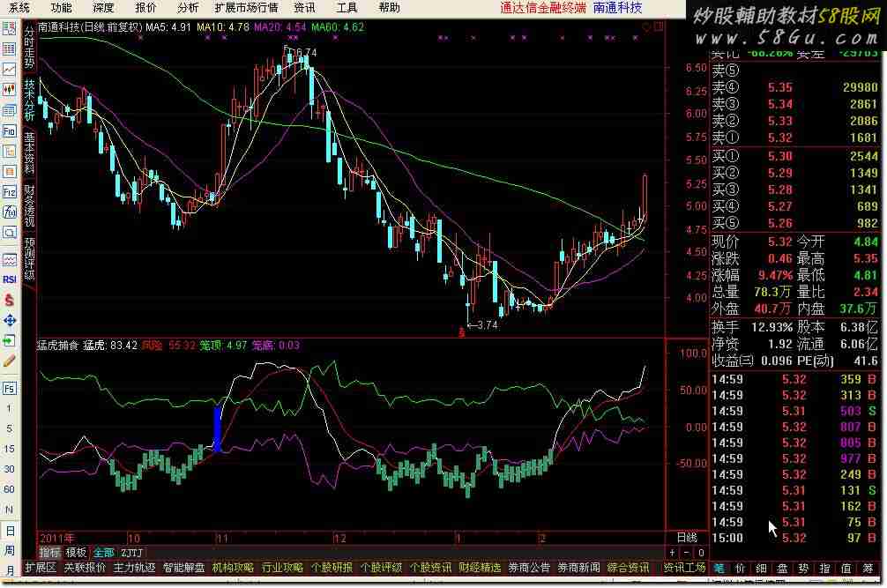Click the 南通科技 stock name in title

point(618,8)
